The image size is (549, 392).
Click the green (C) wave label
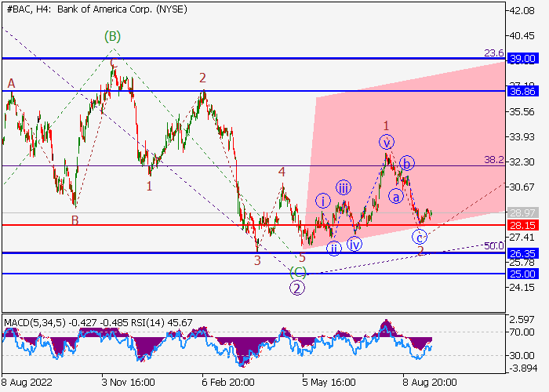(x=298, y=272)
